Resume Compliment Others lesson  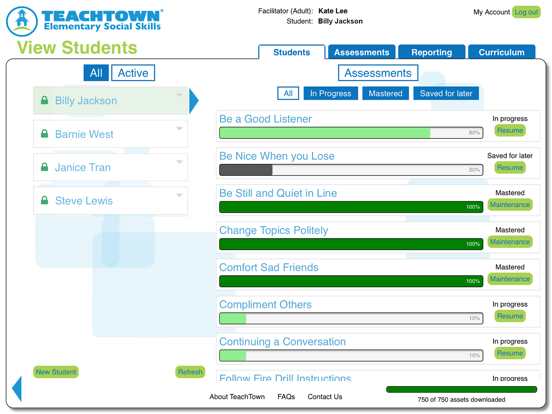click(x=510, y=316)
